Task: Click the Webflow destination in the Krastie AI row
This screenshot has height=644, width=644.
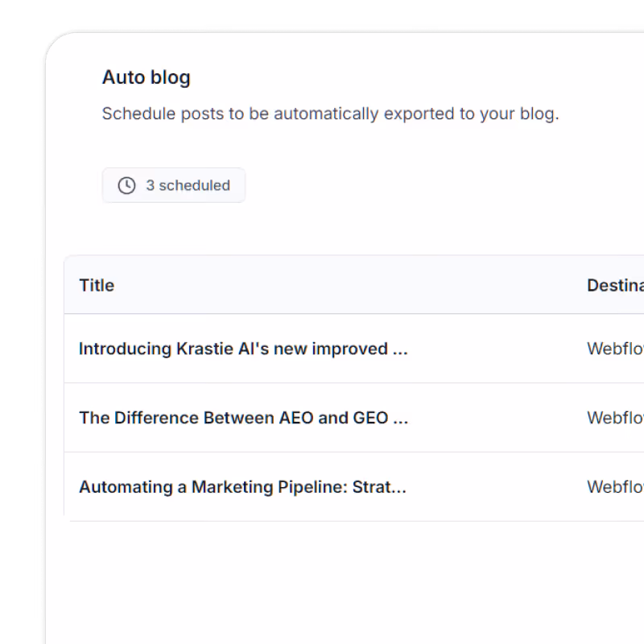Action: 615,349
